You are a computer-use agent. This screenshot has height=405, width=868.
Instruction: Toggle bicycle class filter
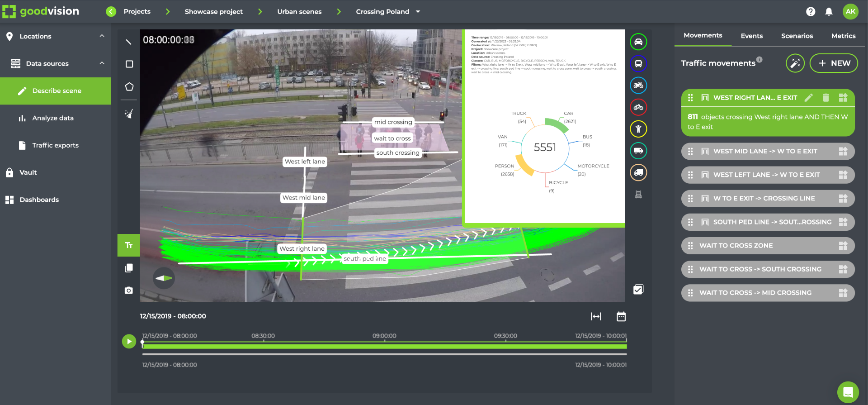[x=638, y=107]
